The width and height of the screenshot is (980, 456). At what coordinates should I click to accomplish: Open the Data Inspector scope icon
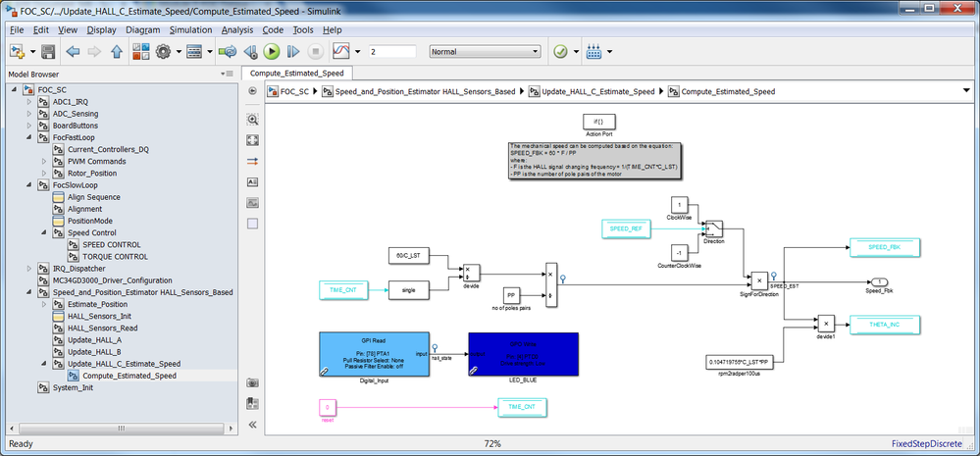click(x=341, y=52)
